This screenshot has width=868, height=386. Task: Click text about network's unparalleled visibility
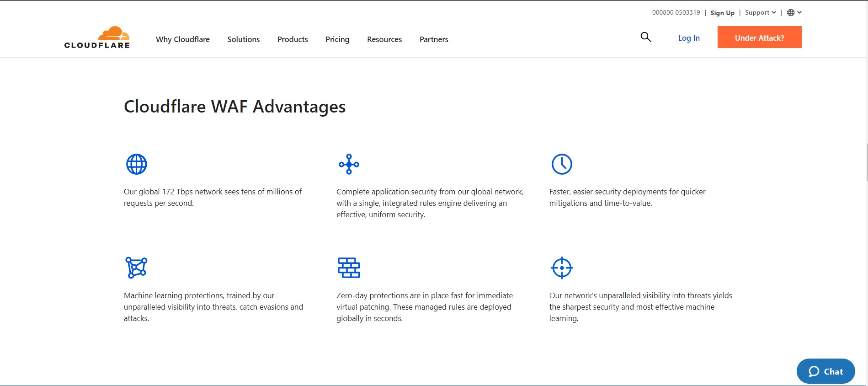pos(640,307)
